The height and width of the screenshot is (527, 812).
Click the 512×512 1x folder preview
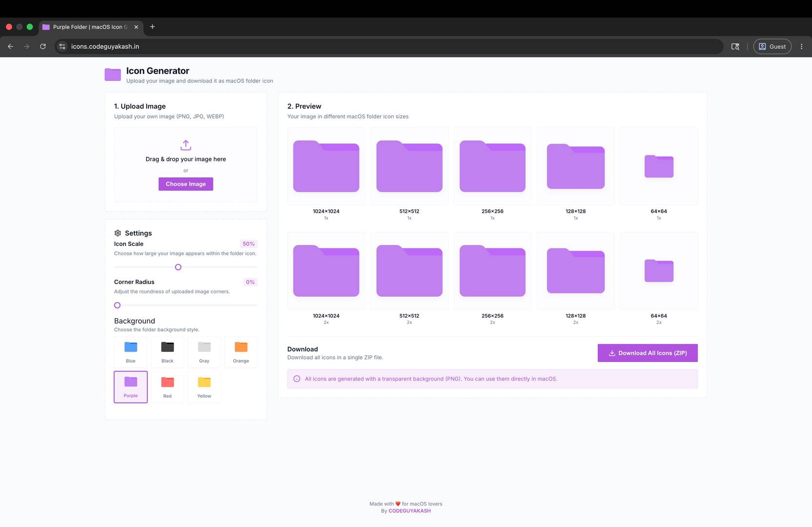409,166
